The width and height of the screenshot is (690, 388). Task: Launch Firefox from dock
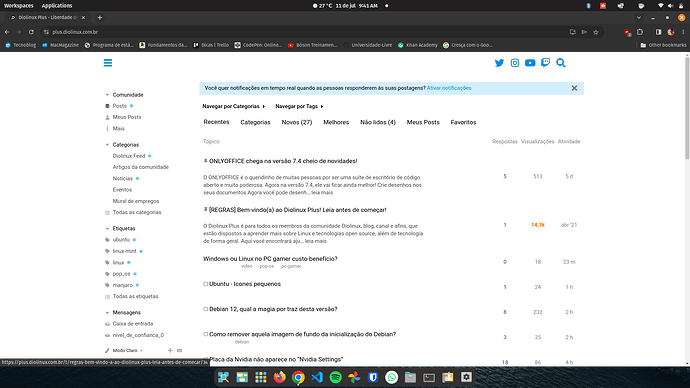279,377
